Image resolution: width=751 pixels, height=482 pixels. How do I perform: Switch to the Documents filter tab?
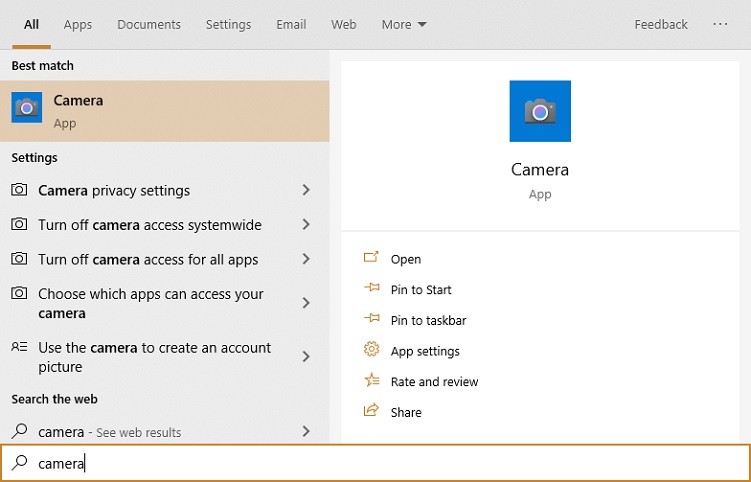point(149,24)
